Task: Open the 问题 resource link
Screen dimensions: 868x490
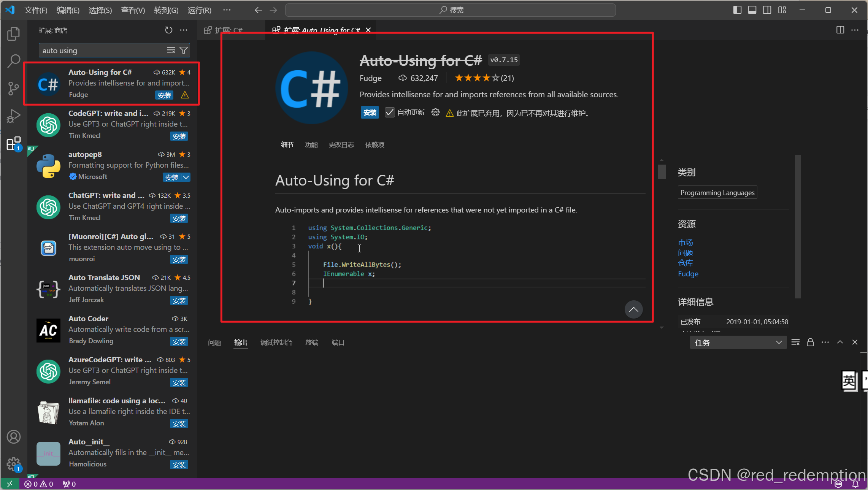Action: 685,253
